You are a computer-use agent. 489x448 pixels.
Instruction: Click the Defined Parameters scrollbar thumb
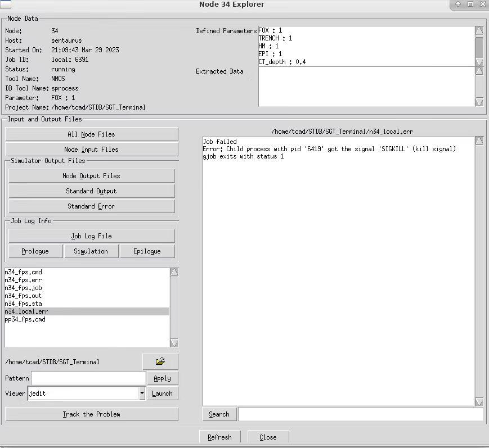click(x=479, y=47)
